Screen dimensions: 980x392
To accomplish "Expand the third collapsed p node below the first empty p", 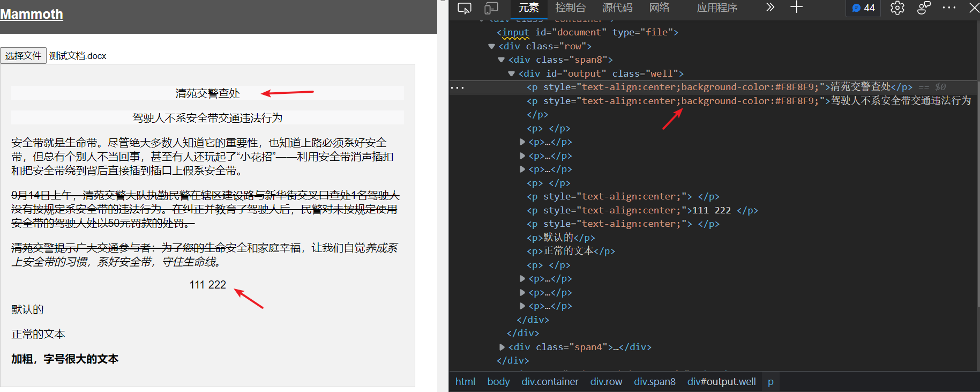I will (x=522, y=169).
